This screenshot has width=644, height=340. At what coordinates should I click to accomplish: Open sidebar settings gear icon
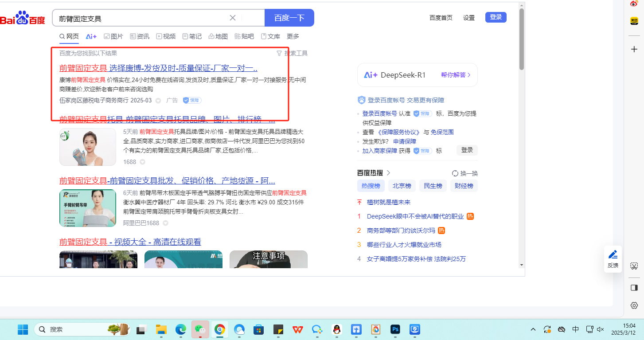634,305
